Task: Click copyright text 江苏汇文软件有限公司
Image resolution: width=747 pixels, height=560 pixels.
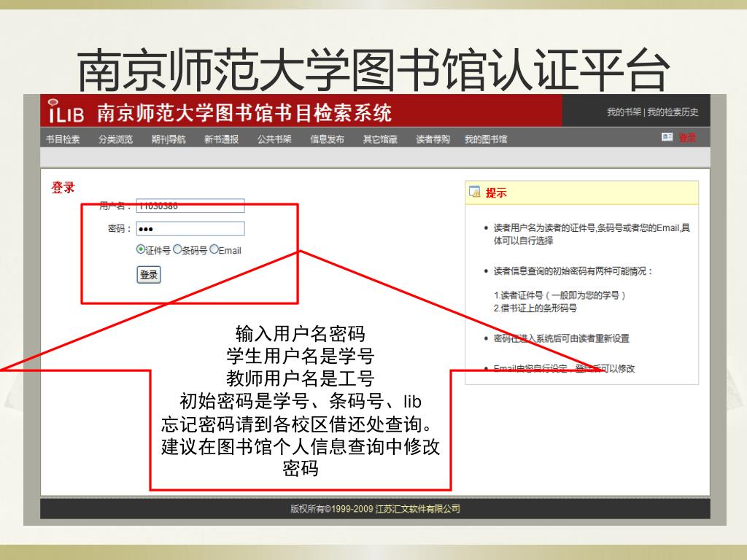Action: tap(418, 508)
